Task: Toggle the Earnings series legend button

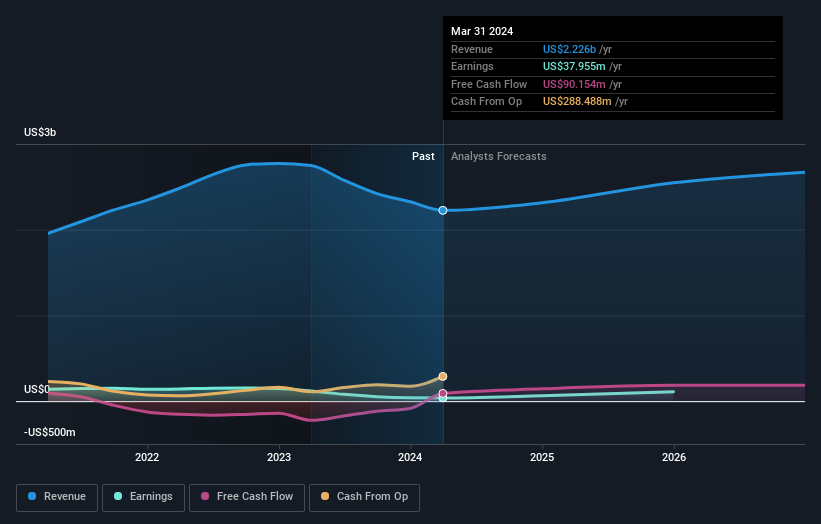Action: coord(143,497)
